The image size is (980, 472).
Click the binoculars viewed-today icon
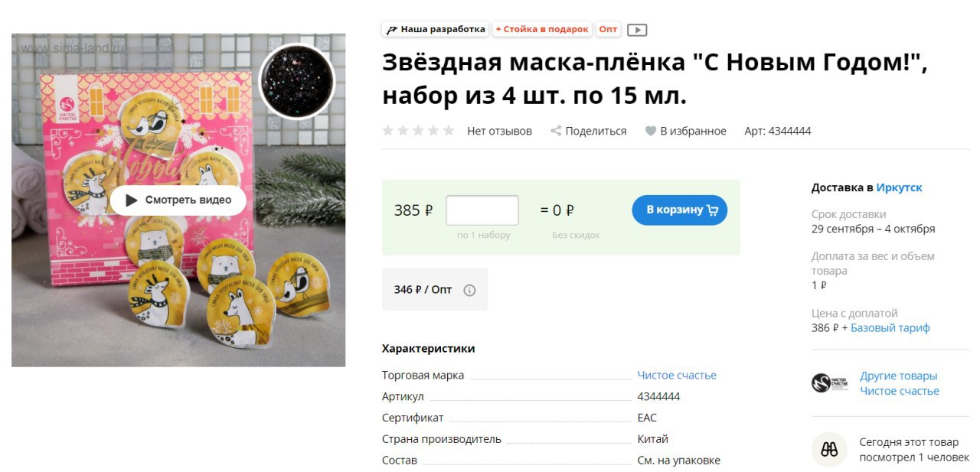pos(829,450)
